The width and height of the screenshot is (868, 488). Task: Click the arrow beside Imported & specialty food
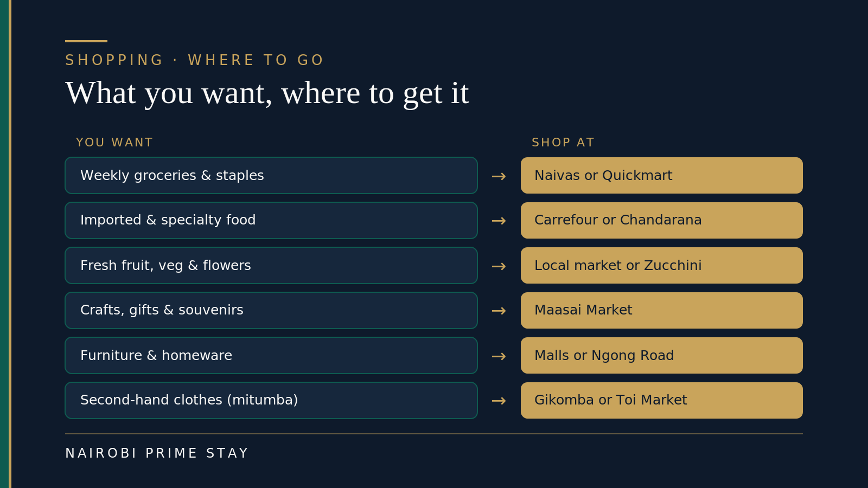(x=499, y=221)
